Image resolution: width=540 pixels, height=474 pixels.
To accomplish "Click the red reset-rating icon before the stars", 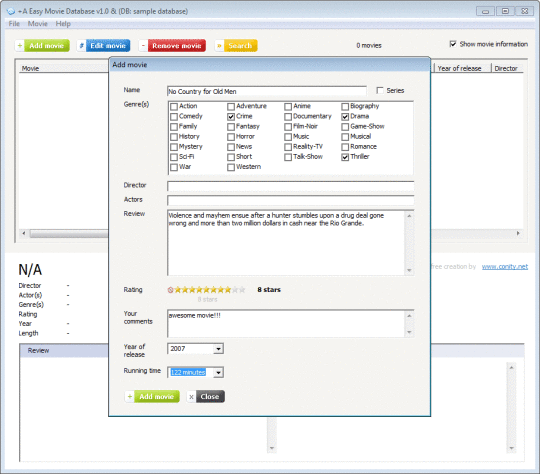I will pos(170,290).
